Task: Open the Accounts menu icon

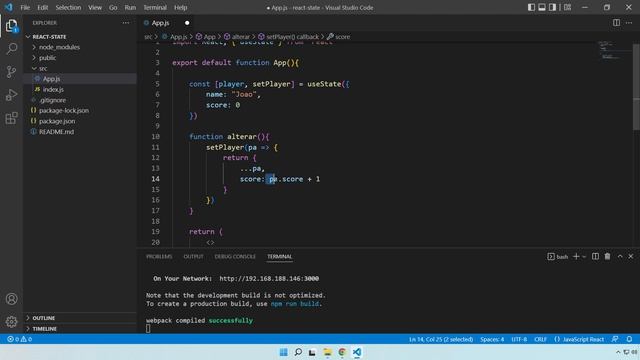Action: [x=11, y=299]
